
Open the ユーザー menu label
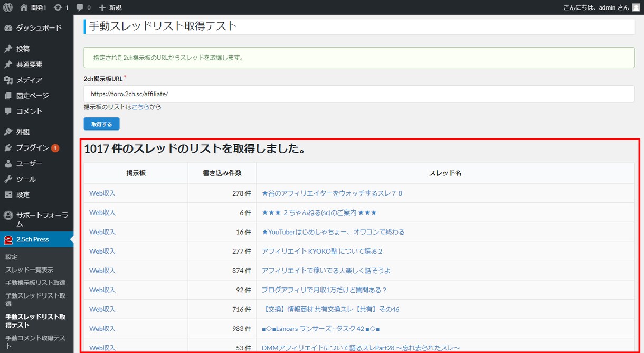pos(30,163)
